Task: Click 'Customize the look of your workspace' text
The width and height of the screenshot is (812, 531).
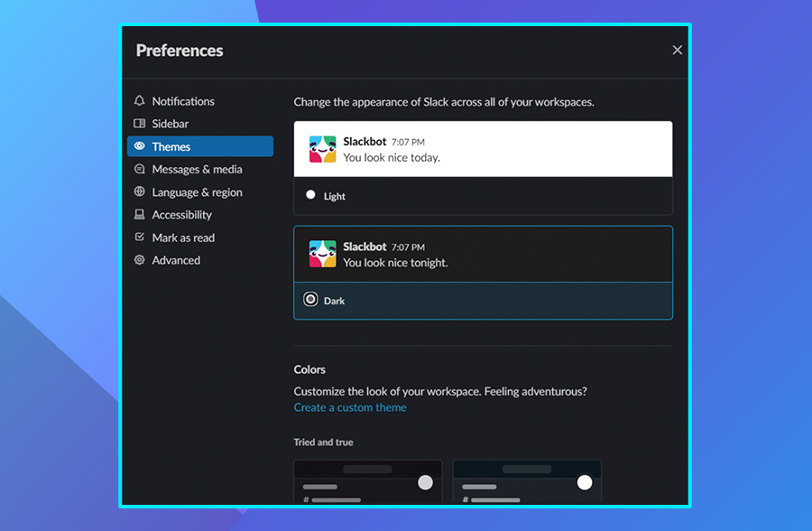Action: click(440, 392)
